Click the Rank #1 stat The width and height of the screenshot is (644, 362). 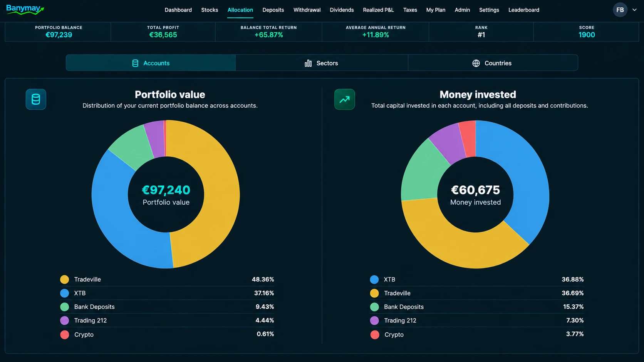[x=481, y=32]
